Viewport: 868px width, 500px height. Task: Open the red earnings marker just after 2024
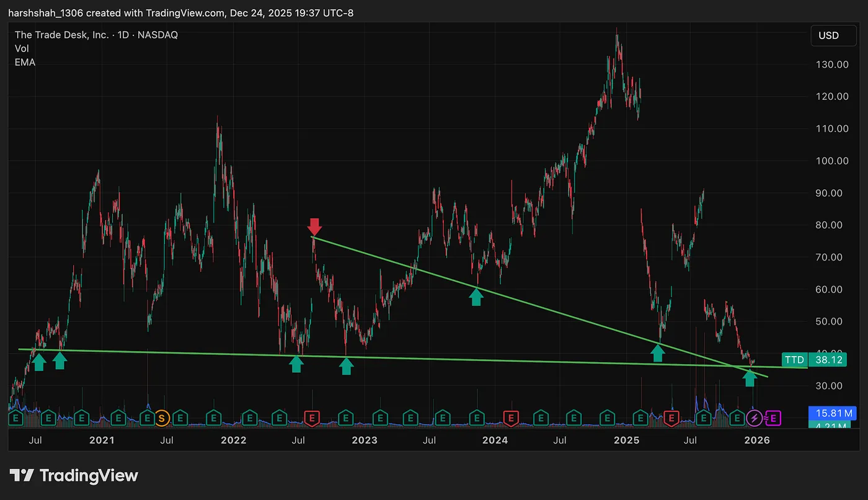511,418
